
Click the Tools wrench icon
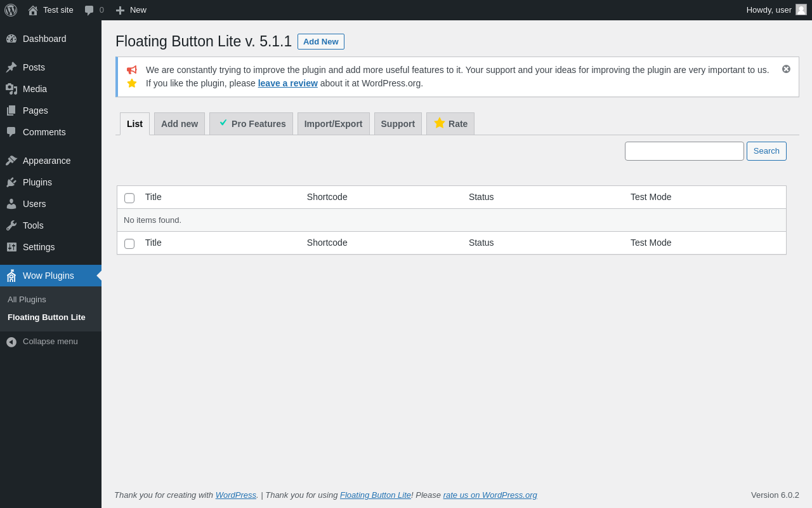pos(11,225)
